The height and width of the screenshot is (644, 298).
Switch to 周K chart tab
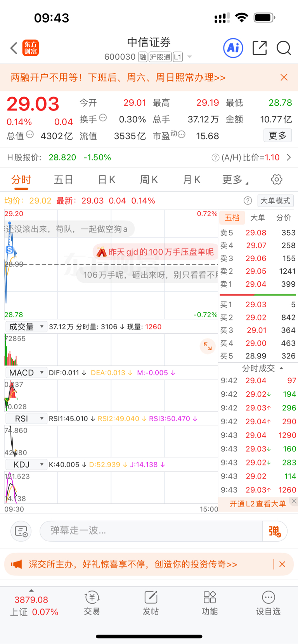click(149, 180)
